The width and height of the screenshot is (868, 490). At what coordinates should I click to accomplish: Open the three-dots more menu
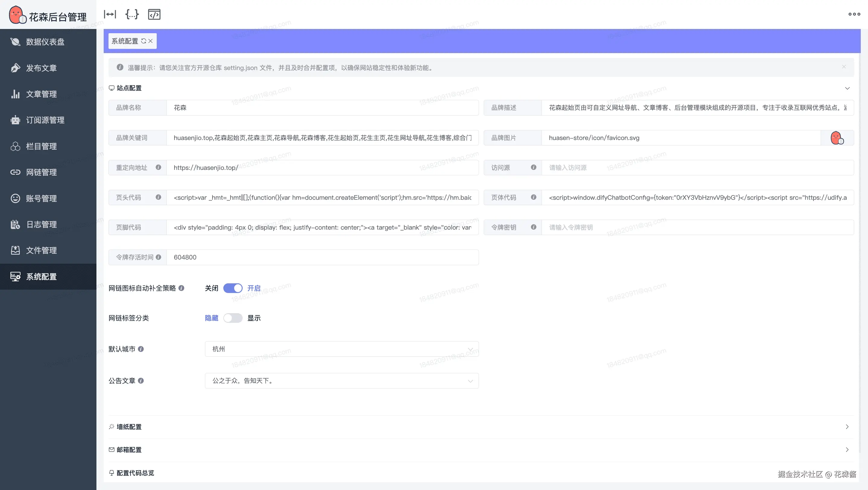click(x=854, y=14)
